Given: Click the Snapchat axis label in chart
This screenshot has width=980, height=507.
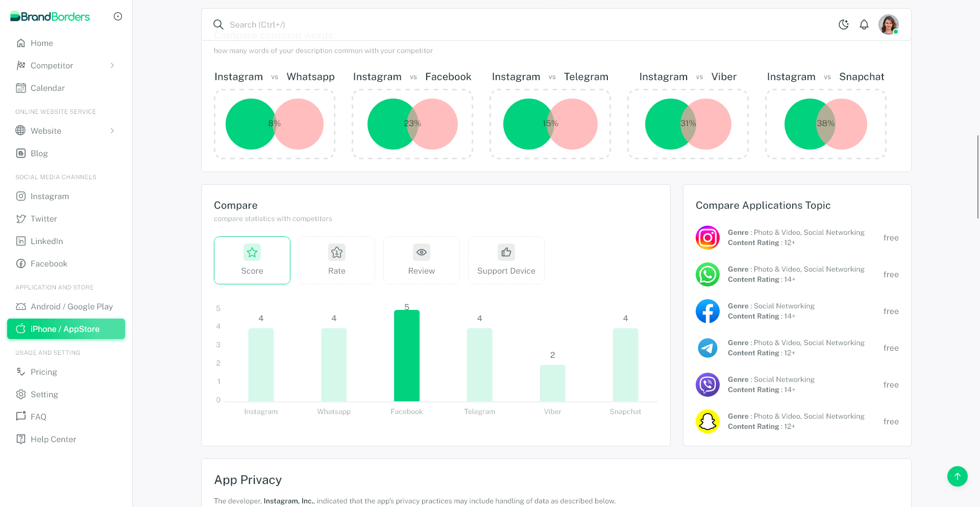Looking at the screenshot, I should coord(625,412).
